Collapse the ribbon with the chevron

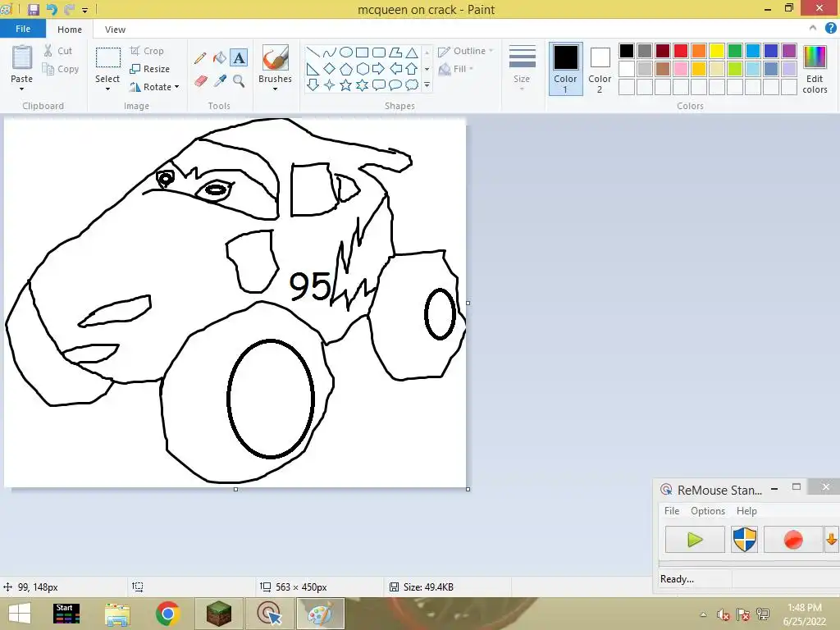point(813,28)
